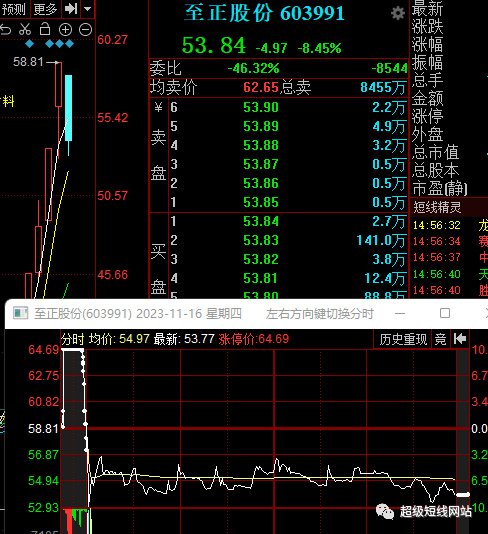Image resolution: width=488 pixels, height=534 pixels.
Task: Zoom in with the plus circle icon
Action: click(65, 30)
